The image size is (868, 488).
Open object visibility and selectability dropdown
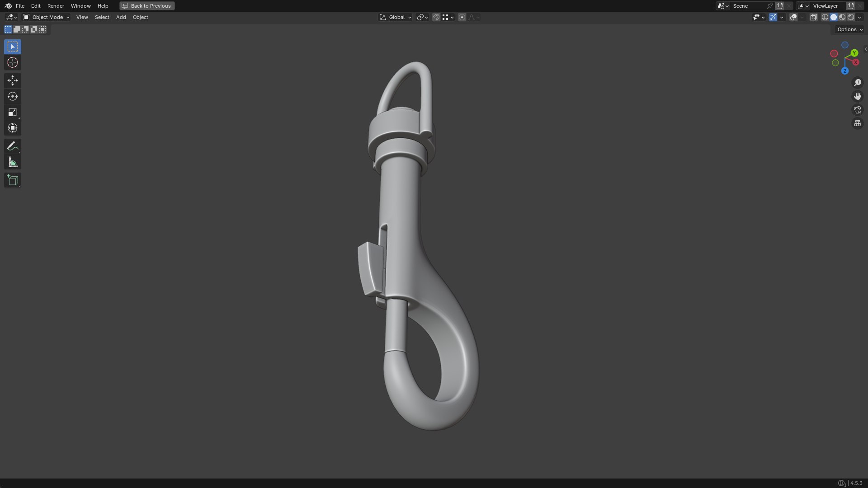(x=759, y=17)
